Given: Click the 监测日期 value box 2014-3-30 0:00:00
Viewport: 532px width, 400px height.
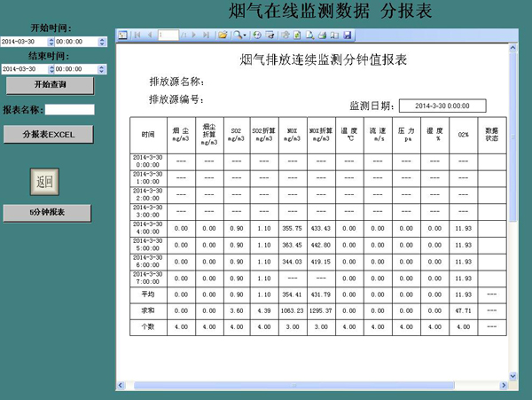Looking at the screenshot, I should tap(442, 106).
